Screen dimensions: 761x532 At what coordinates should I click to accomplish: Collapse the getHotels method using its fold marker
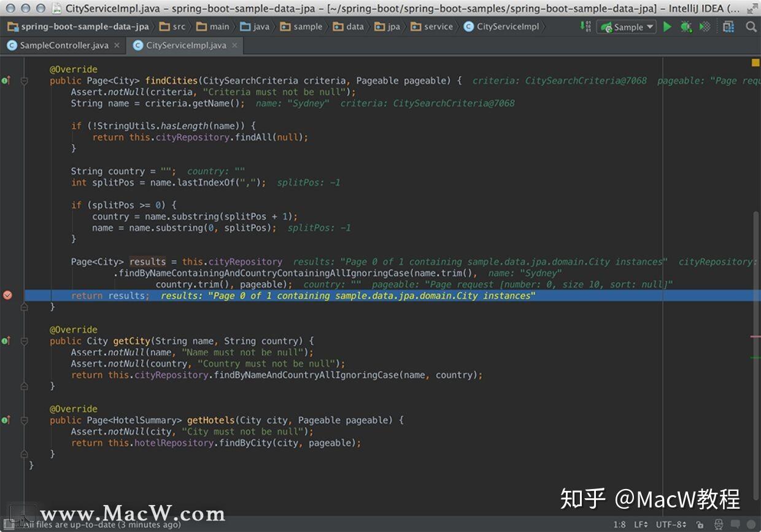[25, 420]
